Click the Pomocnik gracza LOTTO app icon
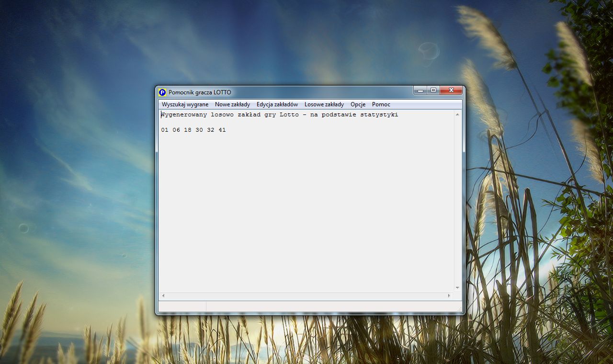 (x=162, y=92)
